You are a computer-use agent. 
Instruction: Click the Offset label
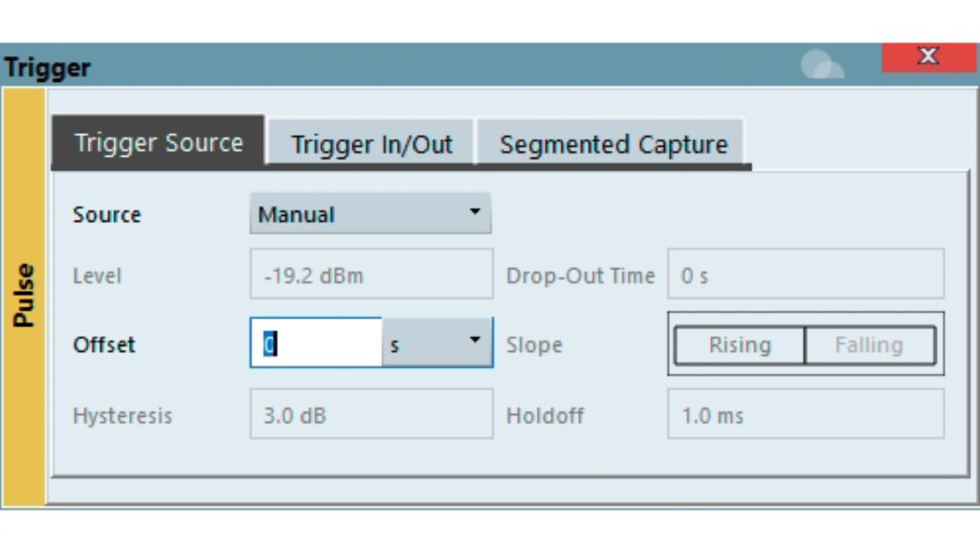(104, 344)
